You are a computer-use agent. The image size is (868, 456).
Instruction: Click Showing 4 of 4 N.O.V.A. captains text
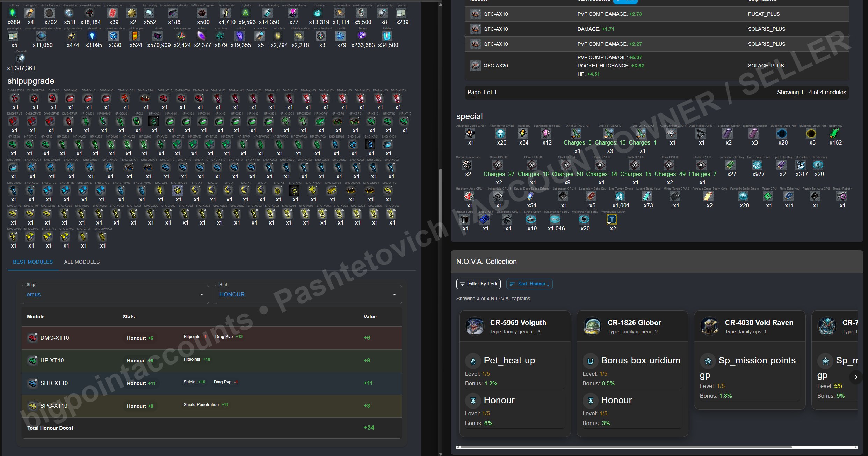(493, 299)
